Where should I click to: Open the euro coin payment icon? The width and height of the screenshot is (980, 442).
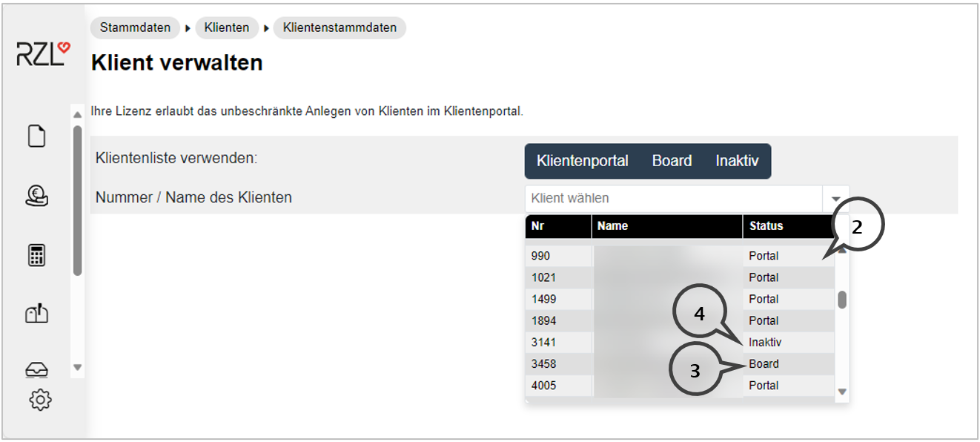tap(37, 196)
